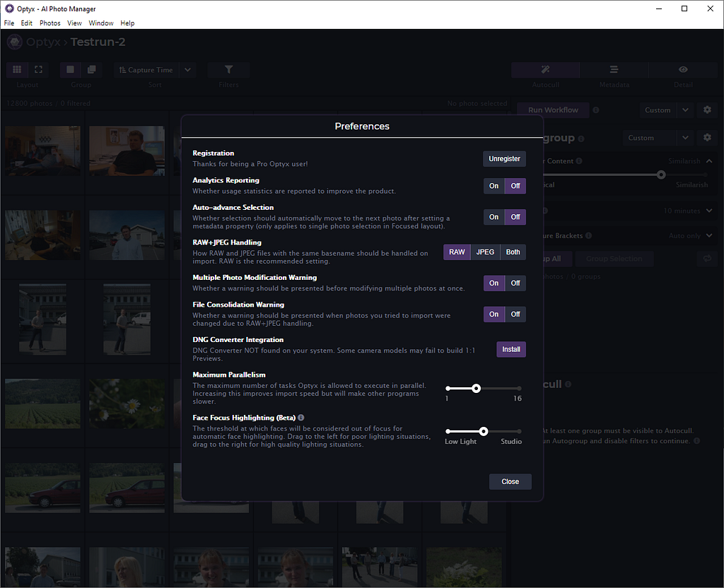Image resolution: width=724 pixels, height=588 pixels.
Task: Expand Auto only exposure brackets option
Action: [x=709, y=235]
